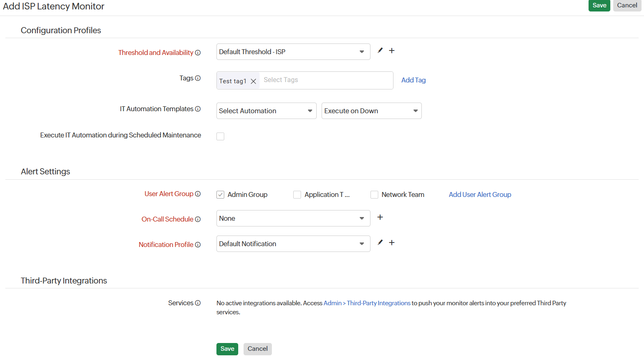Remove the Test tag1 tag
This screenshot has height=359, width=644.
coord(253,81)
